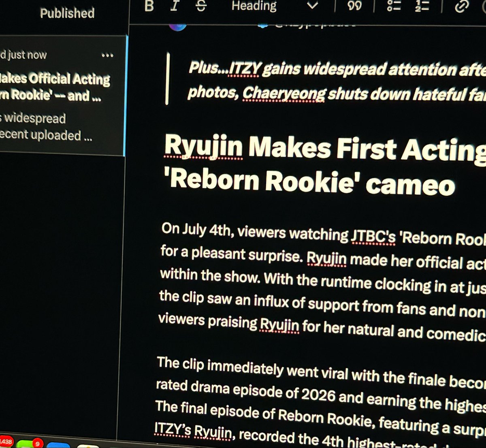The height and width of the screenshot is (448, 486).
Task: Click the line starting 'within the show'
Action: click(x=322, y=282)
